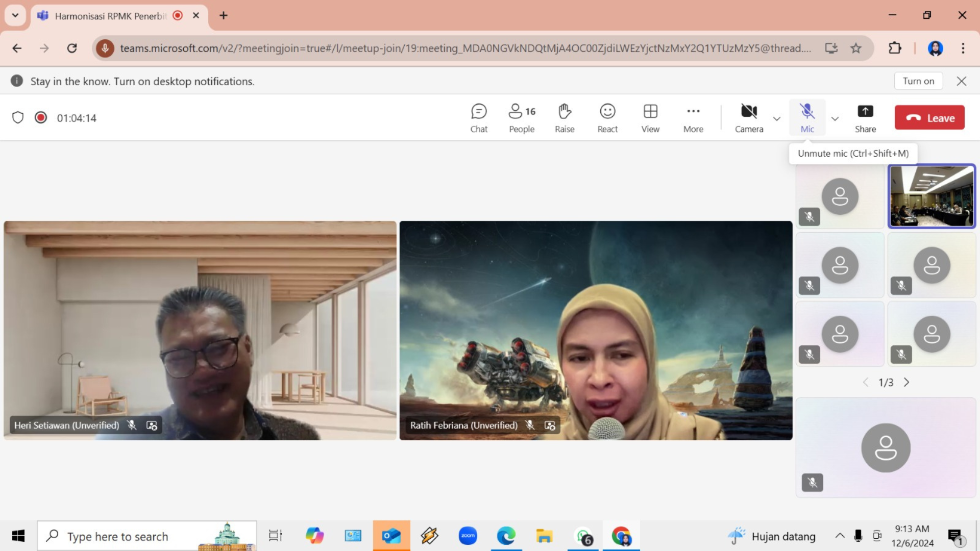Close the Harmonisasi RPMK tab
Screen dimensions: 980x551
click(196, 16)
